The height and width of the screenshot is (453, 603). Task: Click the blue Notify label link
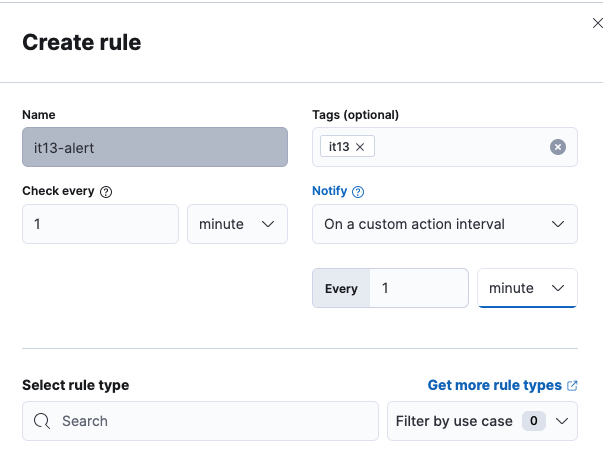point(329,191)
